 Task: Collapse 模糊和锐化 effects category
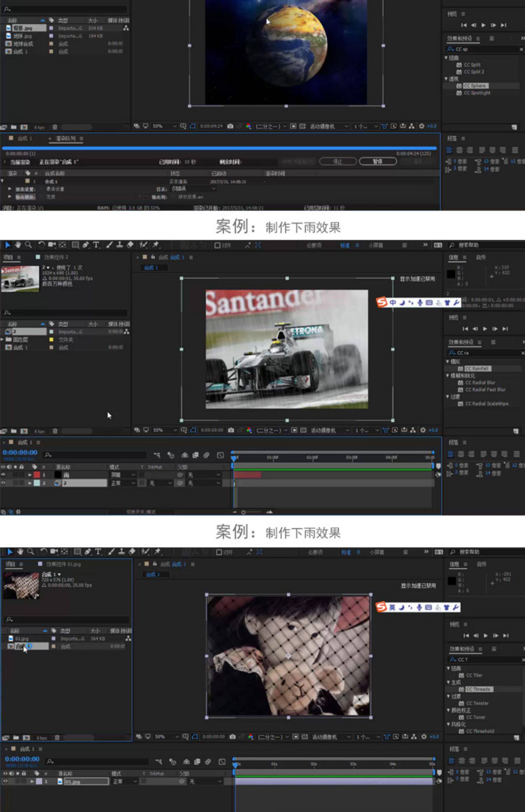pyautogui.click(x=447, y=376)
